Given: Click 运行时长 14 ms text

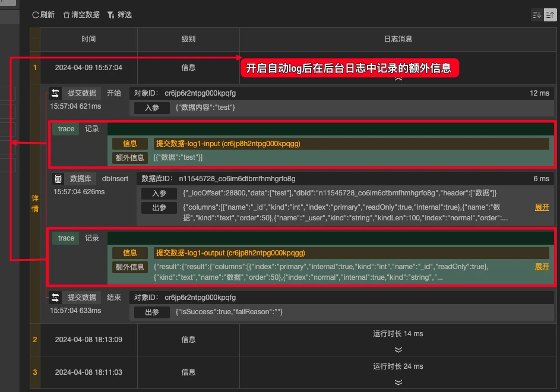Looking at the screenshot, I should click(x=398, y=334).
